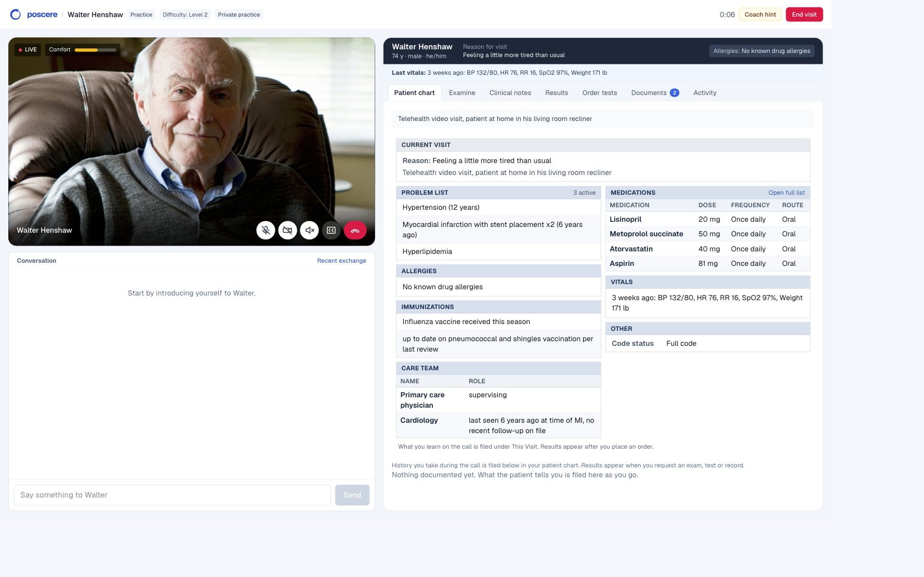Click the Comfort level meter bar

click(96, 50)
